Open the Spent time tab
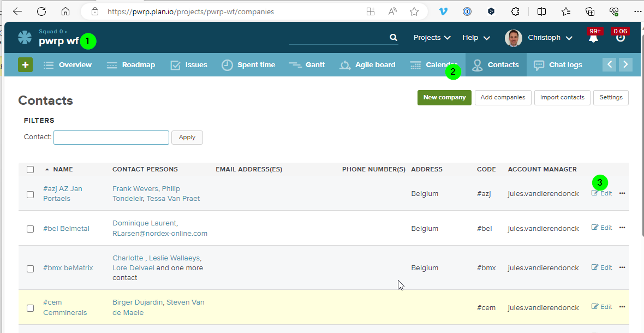Screen dimensions: 644x333 (x=248, y=64)
